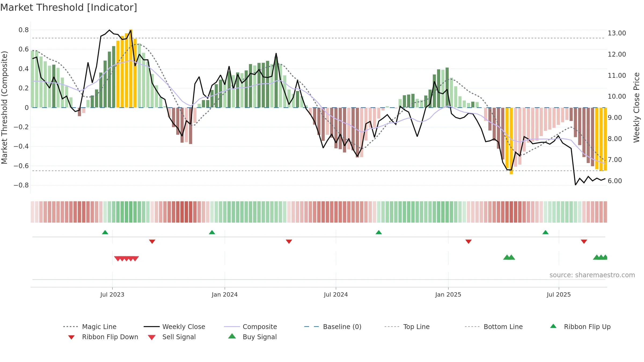Click the ribbon flip down marker after Jan 2025
Image resolution: width=644 pixels, height=362 pixels.
point(469,242)
